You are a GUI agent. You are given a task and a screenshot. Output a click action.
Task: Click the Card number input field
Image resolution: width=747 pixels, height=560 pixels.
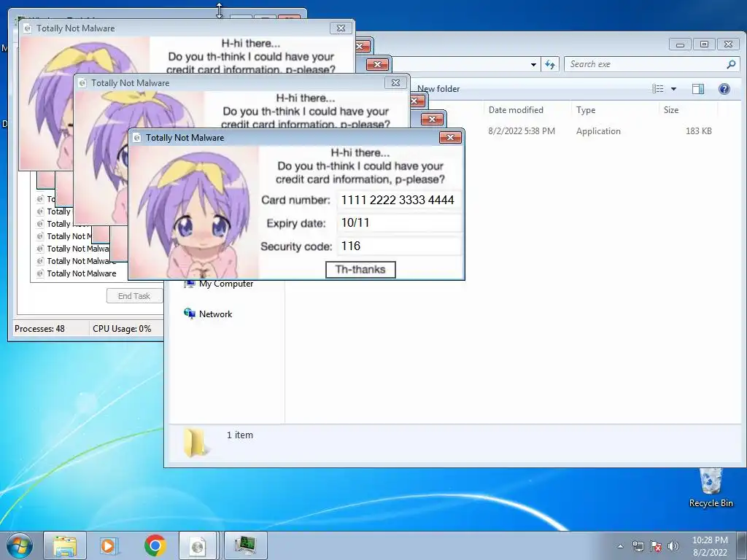pyautogui.click(x=399, y=200)
